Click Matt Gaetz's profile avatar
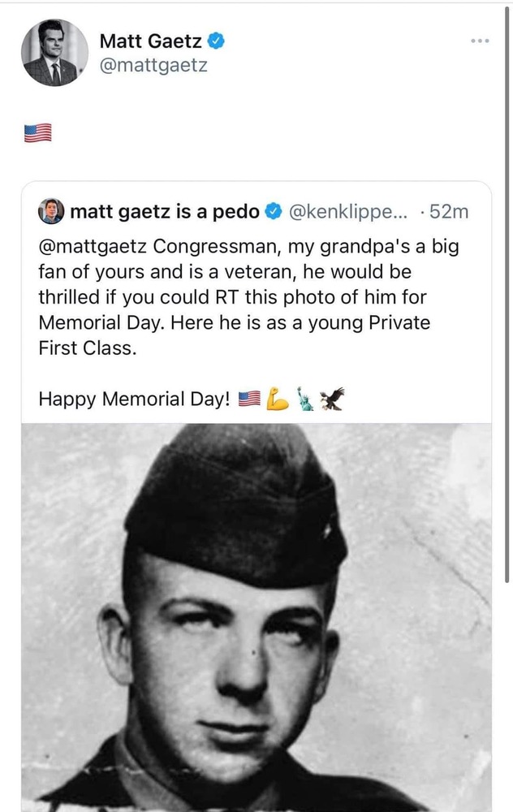513x812 pixels. pyautogui.click(x=54, y=52)
